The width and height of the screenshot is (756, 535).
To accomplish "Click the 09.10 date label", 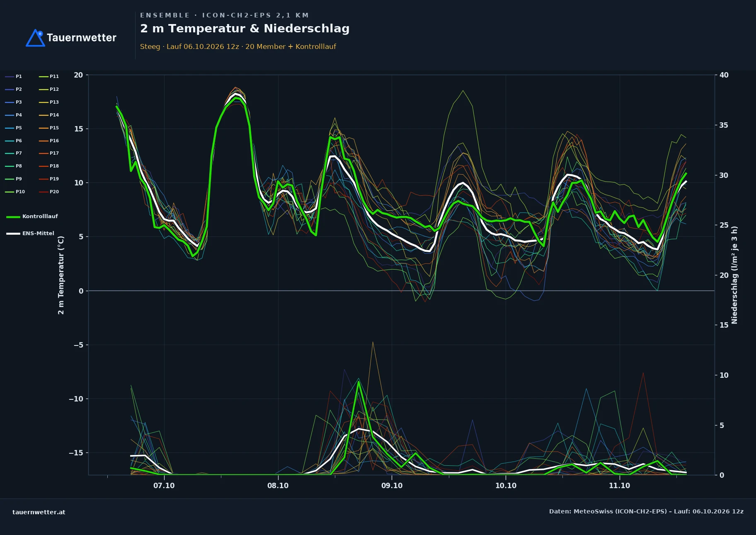I will (392, 486).
